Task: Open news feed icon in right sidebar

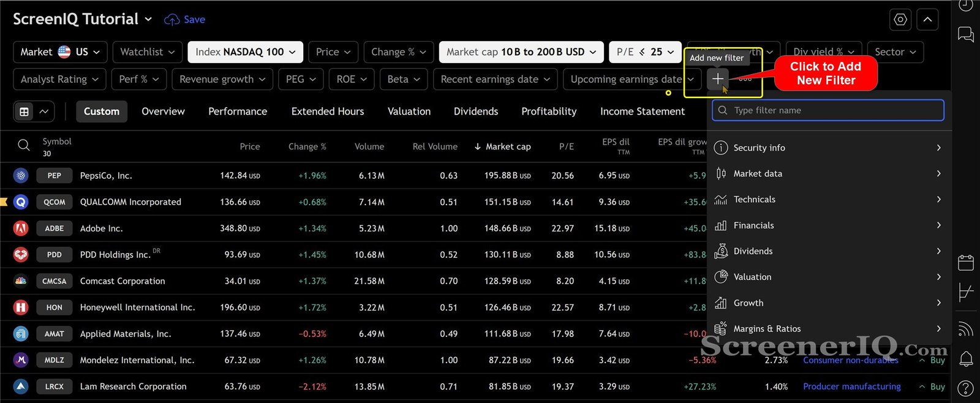Action: 966,330
